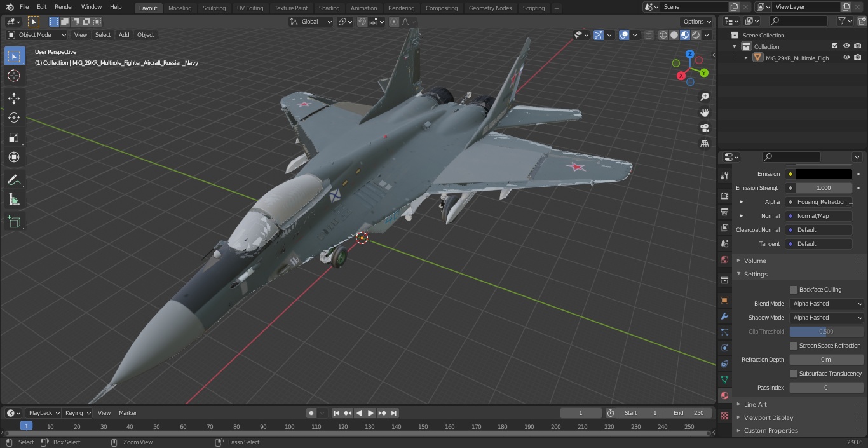Open the Modifier properties tab

click(724, 316)
